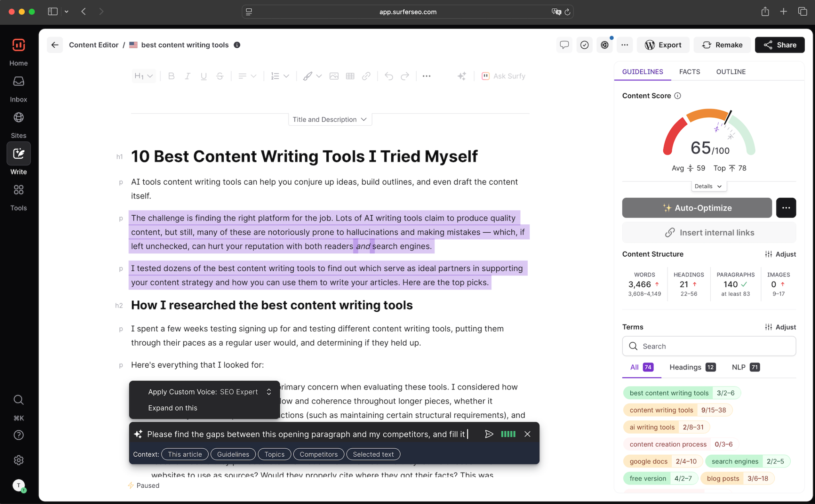Toggle the Guidelines context chip
Image resolution: width=815 pixels, height=504 pixels.
coord(233,454)
